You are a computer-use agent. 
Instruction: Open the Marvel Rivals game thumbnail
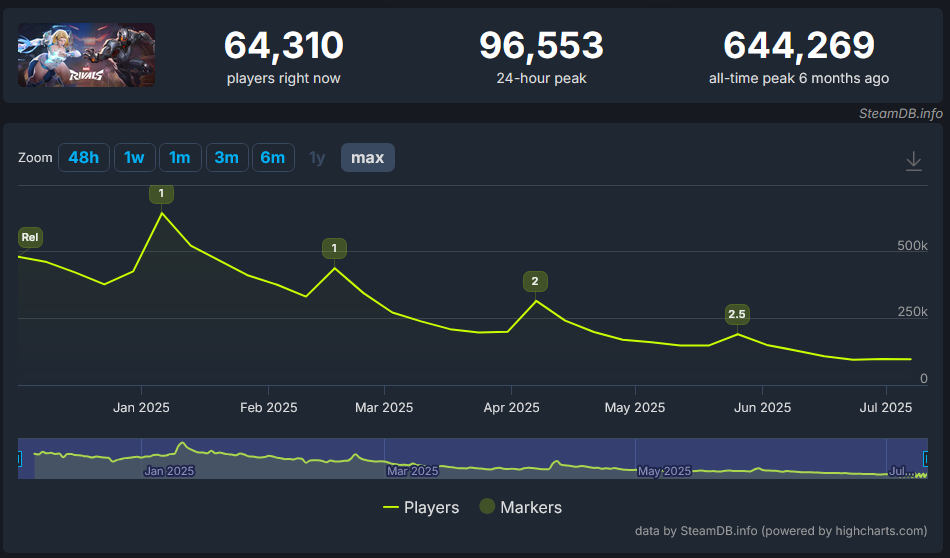pyautogui.click(x=86, y=55)
